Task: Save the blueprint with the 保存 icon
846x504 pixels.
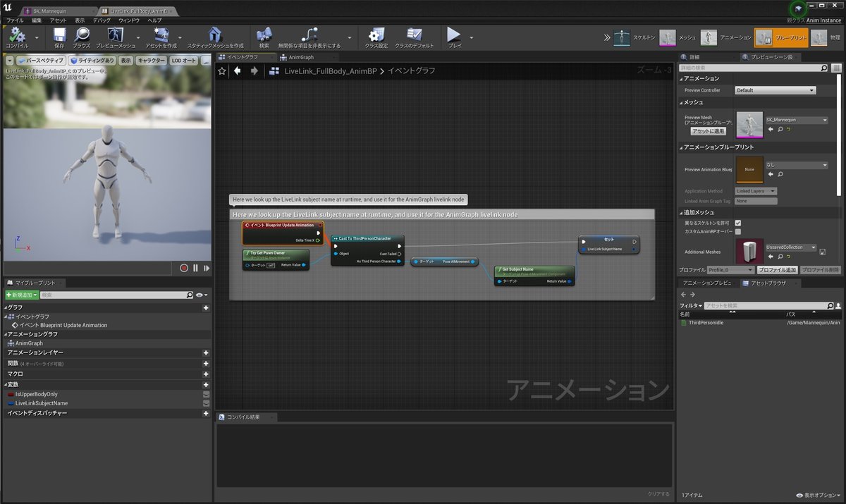Action: coord(60,37)
